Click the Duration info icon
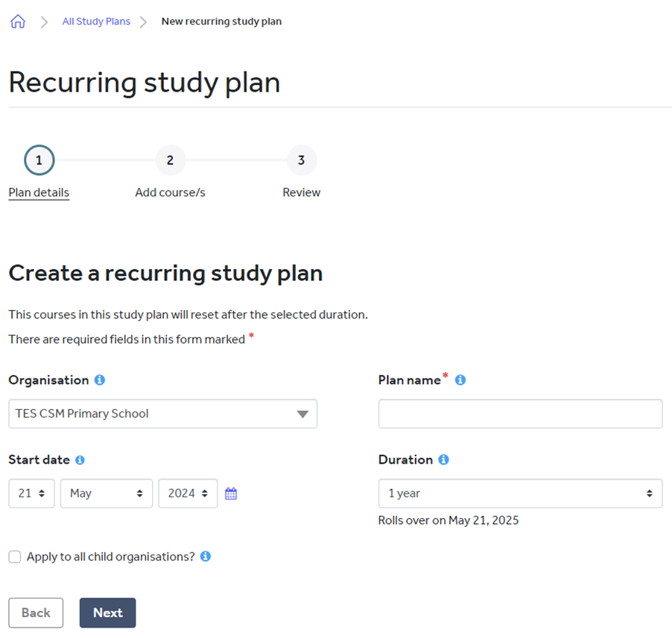The width and height of the screenshot is (672, 638). click(443, 460)
